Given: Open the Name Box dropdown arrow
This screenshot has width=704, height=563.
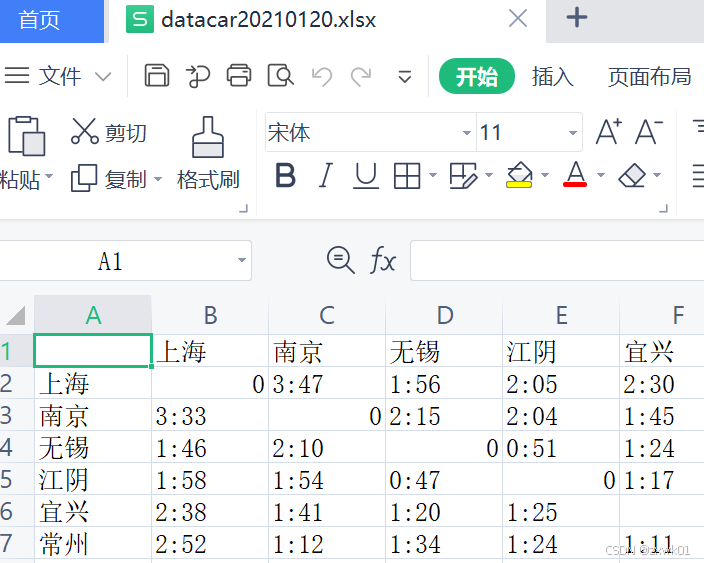Looking at the screenshot, I should (x=242, y=260).
